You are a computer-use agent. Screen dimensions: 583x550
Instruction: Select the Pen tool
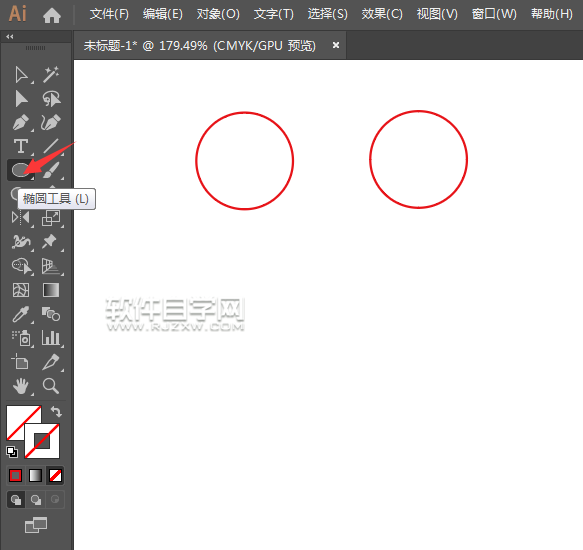coord(20,123)
